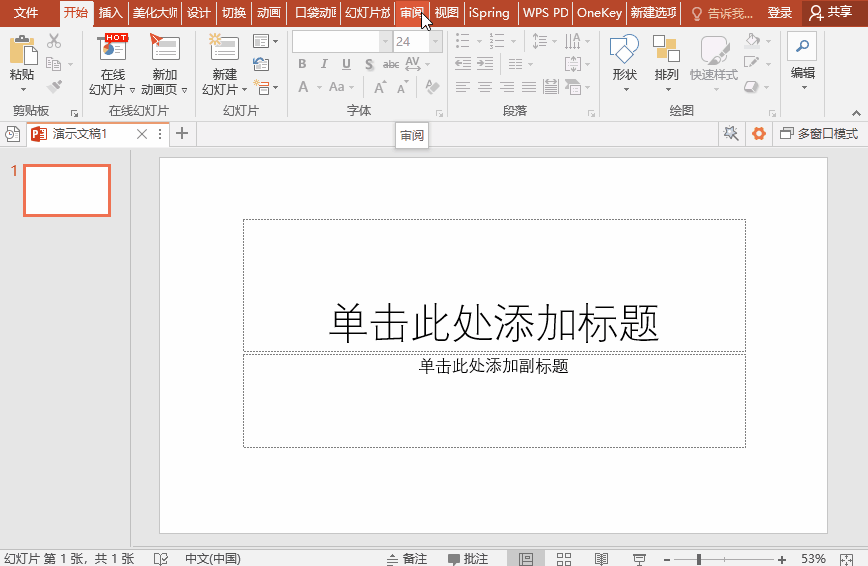Viewport: 868px width, 566px height.
Task: Click the title placeholder 单击此处添加标题
Action: (494, 322)
